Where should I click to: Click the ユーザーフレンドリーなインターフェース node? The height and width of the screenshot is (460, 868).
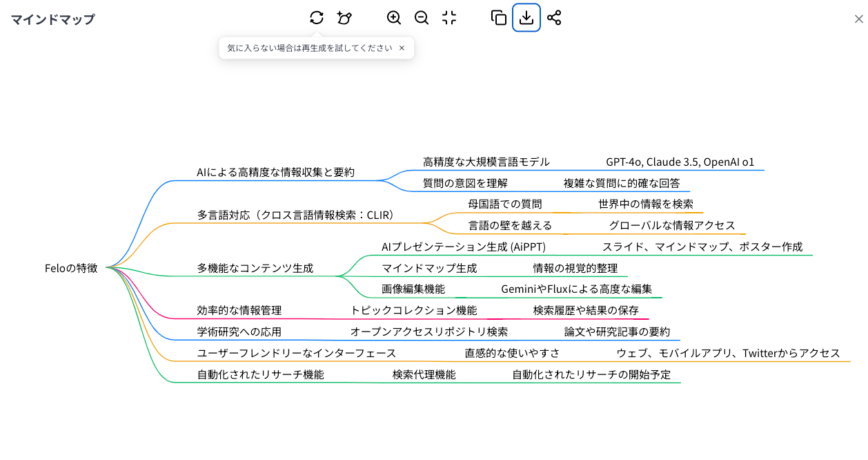(296, 353)
